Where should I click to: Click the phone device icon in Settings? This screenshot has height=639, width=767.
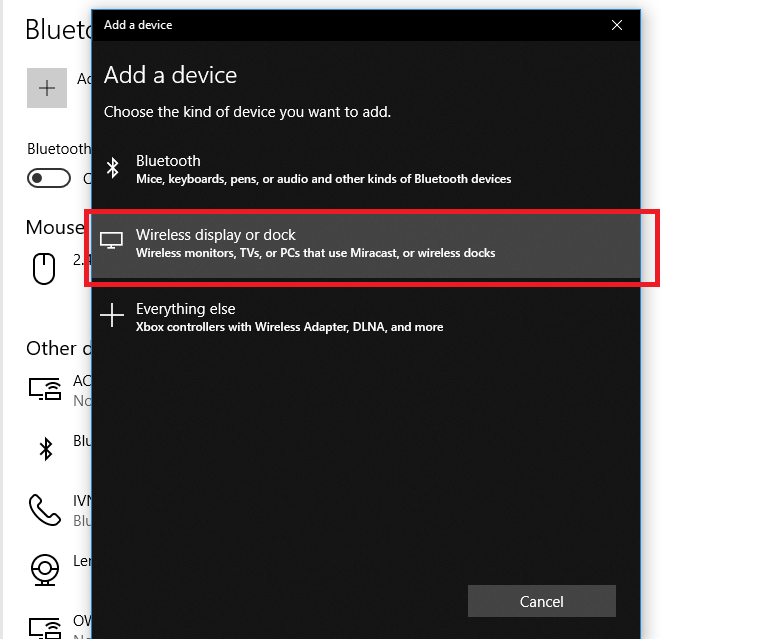[45, 510]
